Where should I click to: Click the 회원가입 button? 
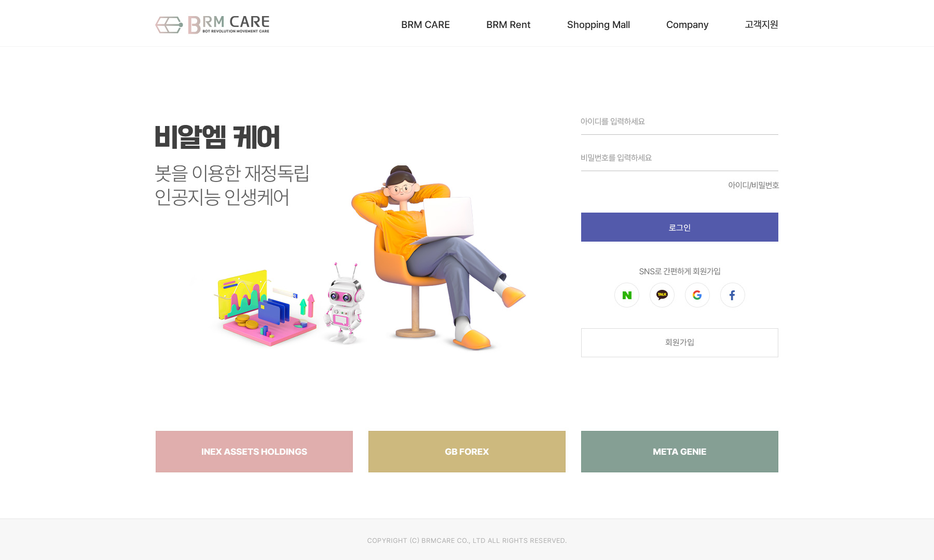680,343
